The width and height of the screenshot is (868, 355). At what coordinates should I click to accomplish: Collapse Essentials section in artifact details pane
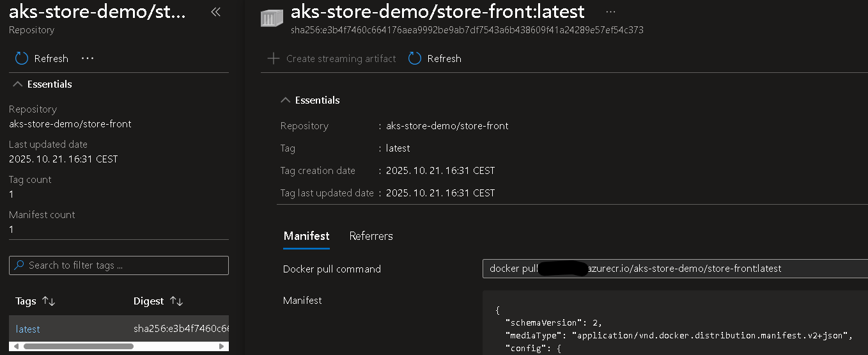point(285,100)
